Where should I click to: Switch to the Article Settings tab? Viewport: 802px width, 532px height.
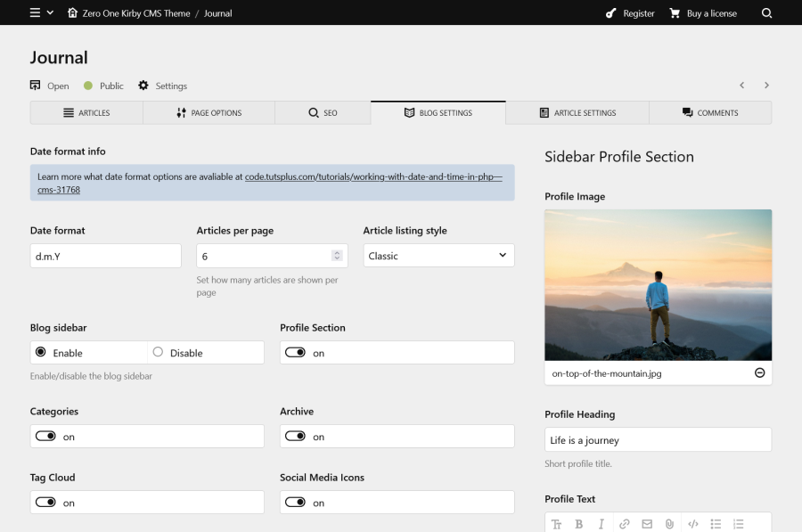pyautogui.click(x=577, y=113)
